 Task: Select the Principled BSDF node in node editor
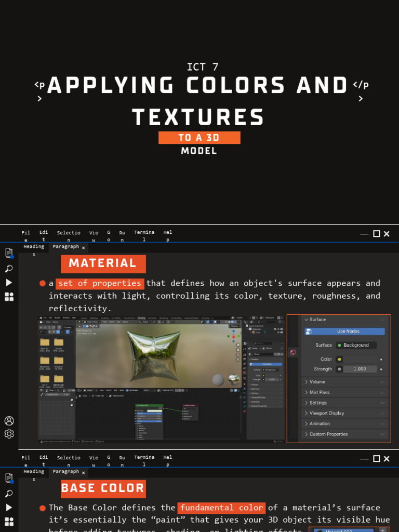pos(149,422)
